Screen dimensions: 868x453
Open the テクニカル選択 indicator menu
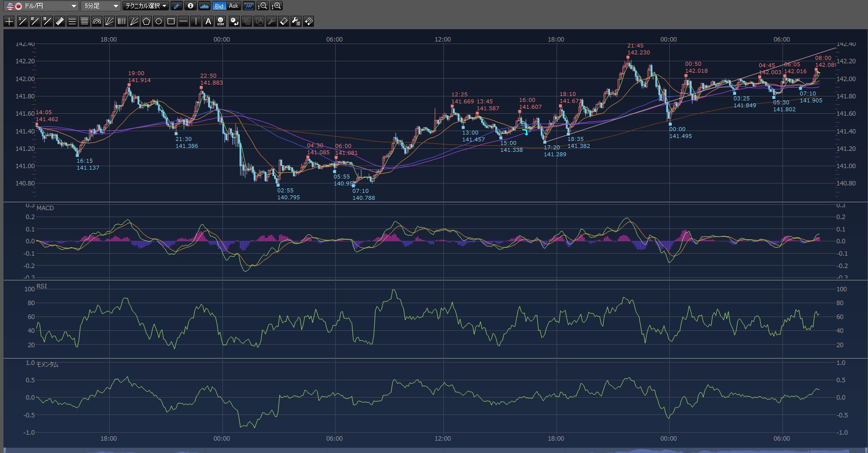point(146,6)
